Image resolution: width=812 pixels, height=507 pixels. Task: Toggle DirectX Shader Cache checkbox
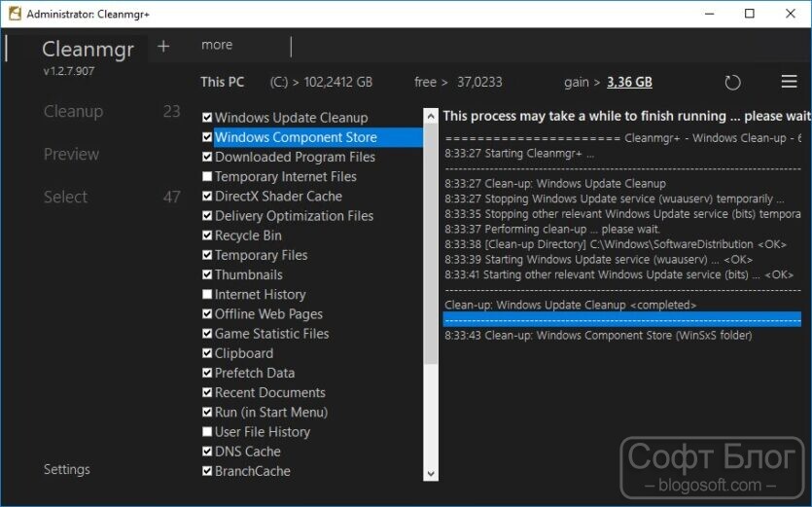click(x=207, y=197)
